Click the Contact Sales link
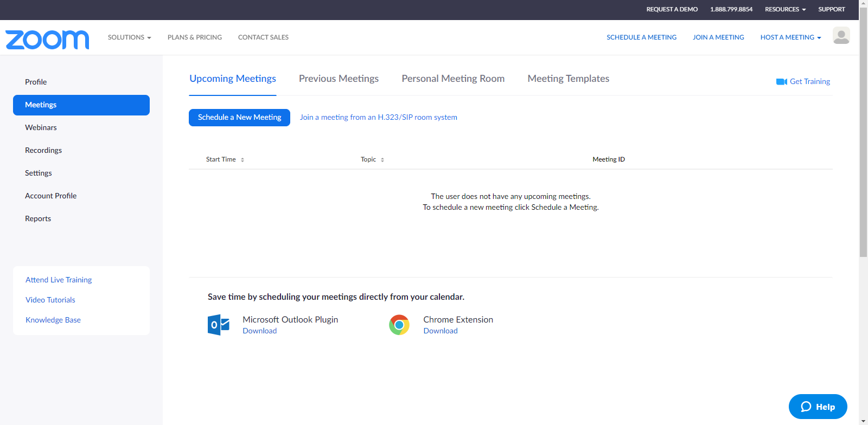 coord(263,37)
